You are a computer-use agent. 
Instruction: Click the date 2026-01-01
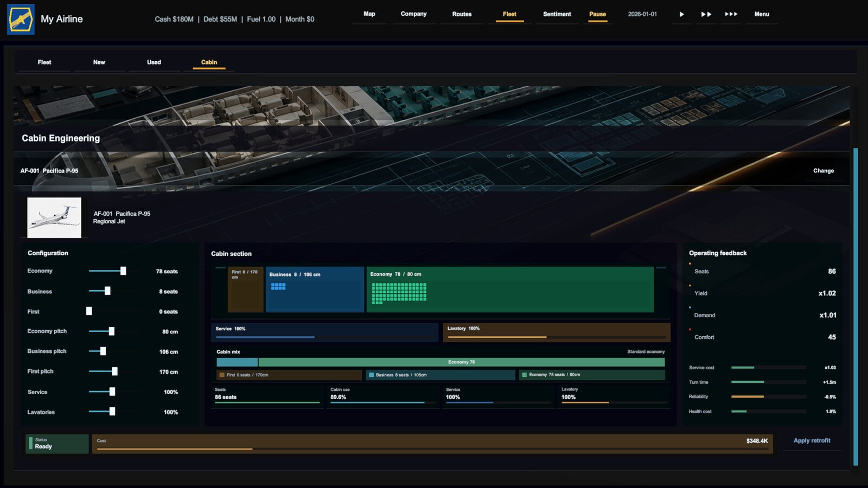(x=642, y=14)
